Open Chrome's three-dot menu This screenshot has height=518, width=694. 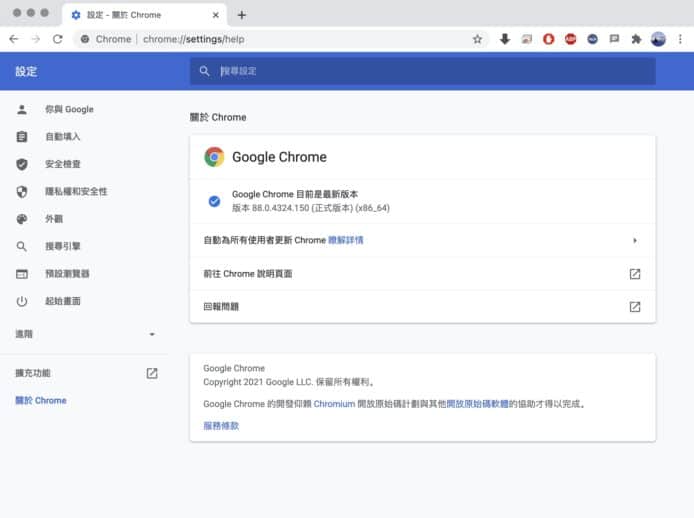pyautogui.click(x=680, y=39)
